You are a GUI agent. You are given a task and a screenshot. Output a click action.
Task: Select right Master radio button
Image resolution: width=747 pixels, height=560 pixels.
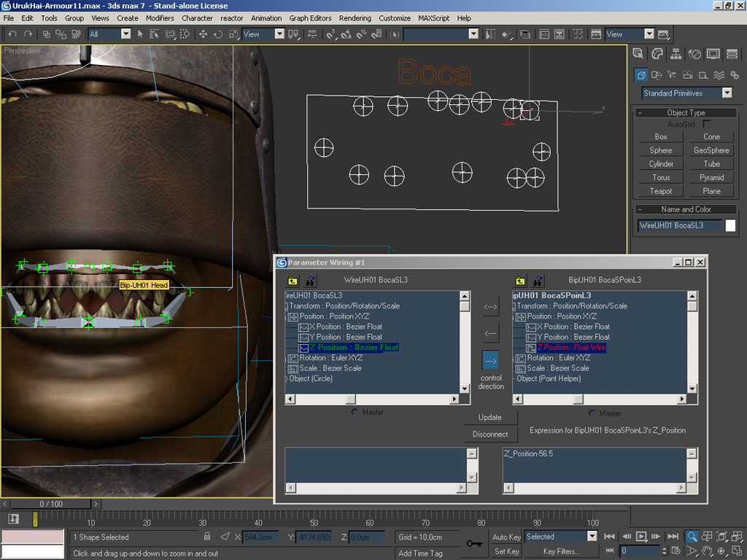(592, 413)
